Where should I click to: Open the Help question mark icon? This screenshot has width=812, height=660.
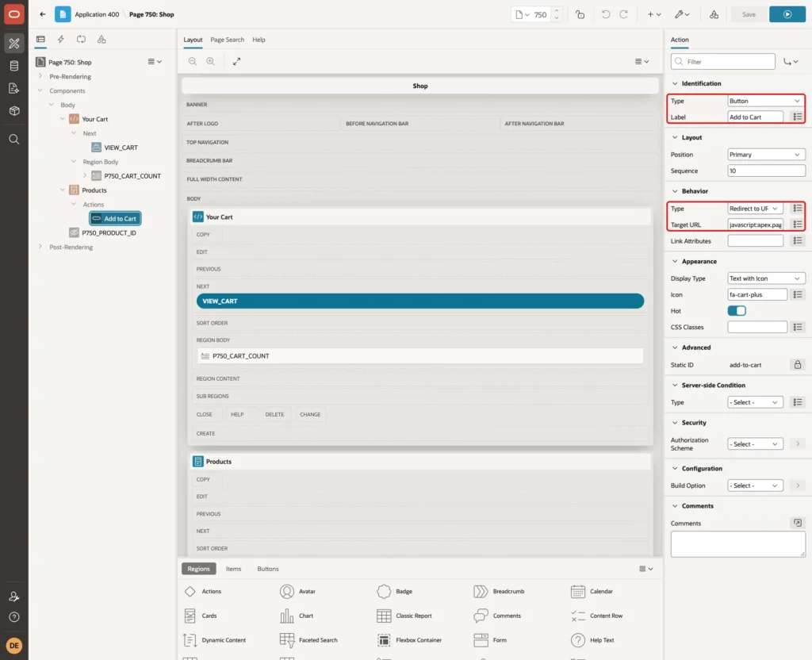coord(14,617)
